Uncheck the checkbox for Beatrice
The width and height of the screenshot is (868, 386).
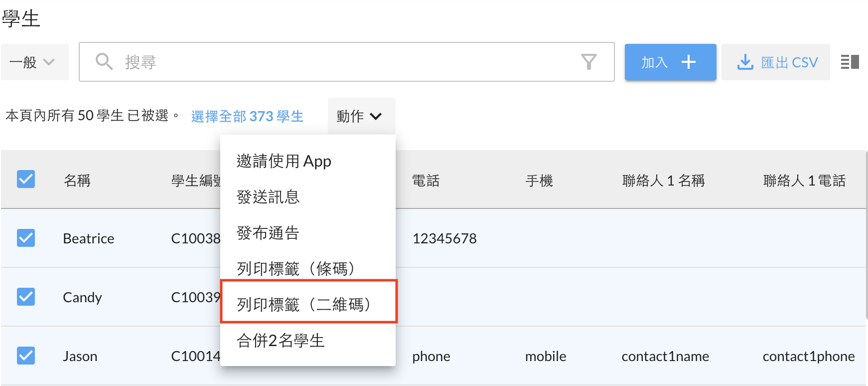(26, 238)
